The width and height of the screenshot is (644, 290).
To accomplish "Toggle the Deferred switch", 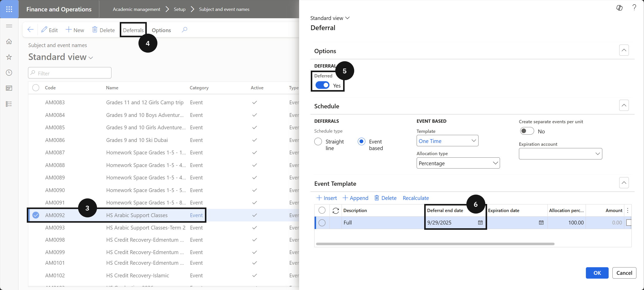I will coord(322,85).
